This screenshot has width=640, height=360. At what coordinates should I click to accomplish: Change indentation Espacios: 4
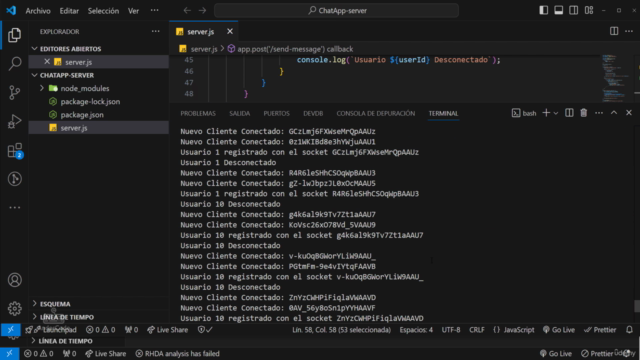click(416, 330)
